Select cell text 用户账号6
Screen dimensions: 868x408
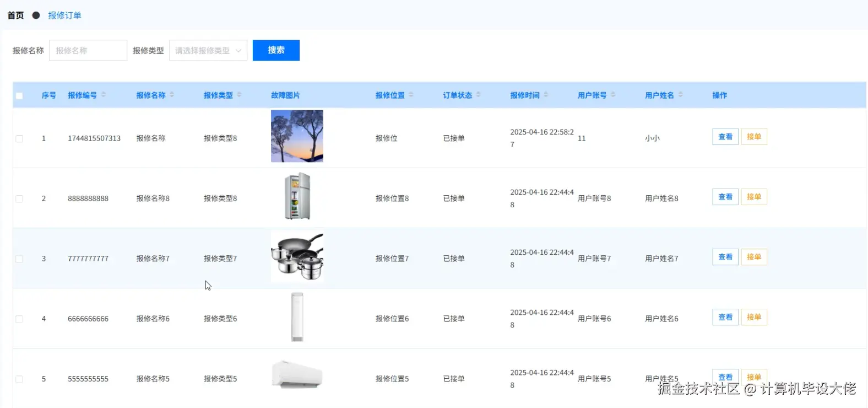coord(594,319)
